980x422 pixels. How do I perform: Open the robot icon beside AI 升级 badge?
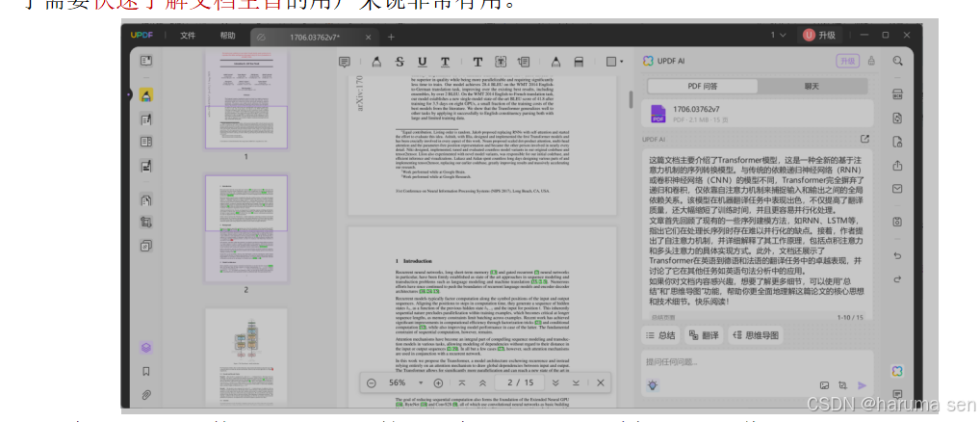(871, 61)
